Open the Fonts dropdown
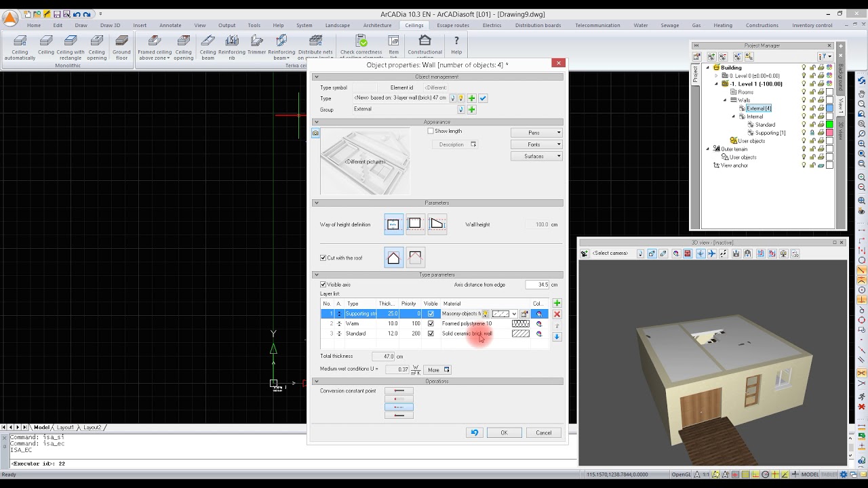Viewport: 868px width, 488px height. (536, 144)
